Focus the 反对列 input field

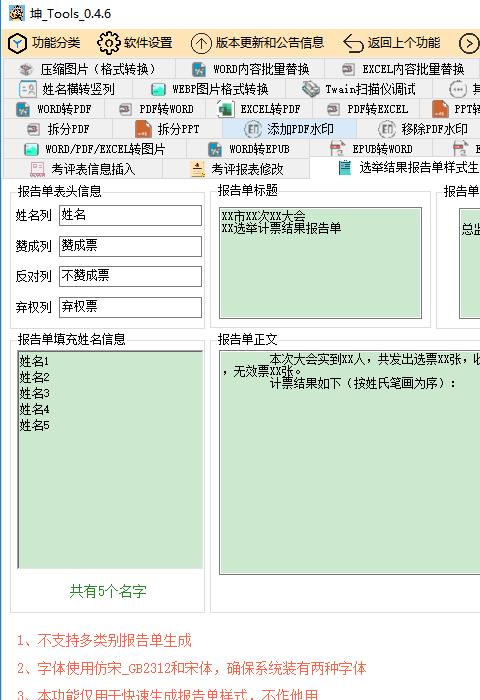point(130,276)
